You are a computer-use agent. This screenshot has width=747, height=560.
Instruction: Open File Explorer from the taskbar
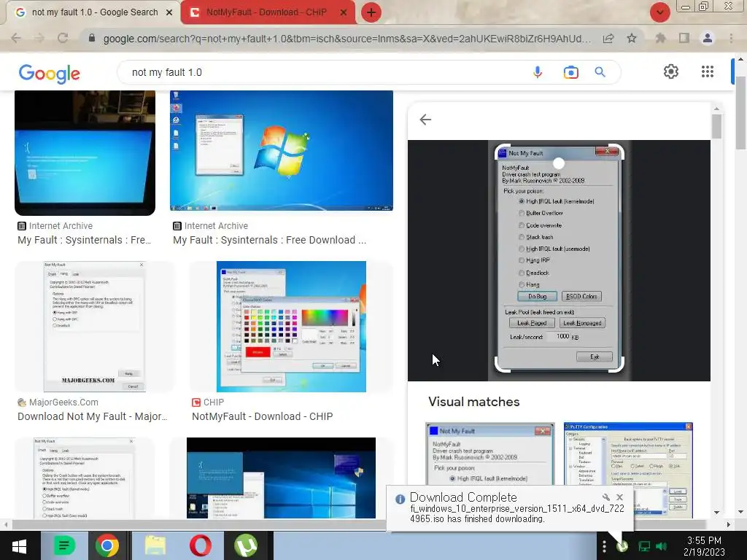[x=155, y=545]
